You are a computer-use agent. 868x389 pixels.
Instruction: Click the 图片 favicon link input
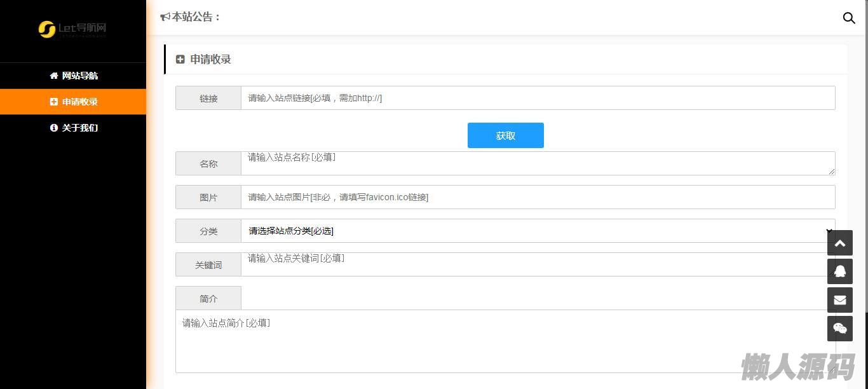[537, 197]
